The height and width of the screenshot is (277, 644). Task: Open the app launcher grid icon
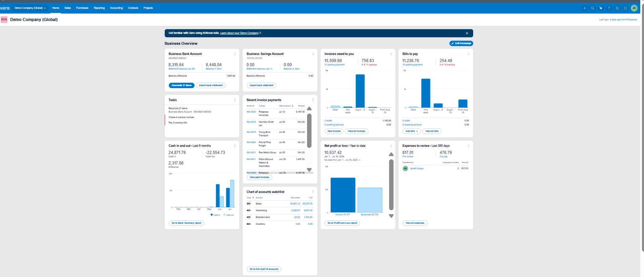(x=625, y=8)
